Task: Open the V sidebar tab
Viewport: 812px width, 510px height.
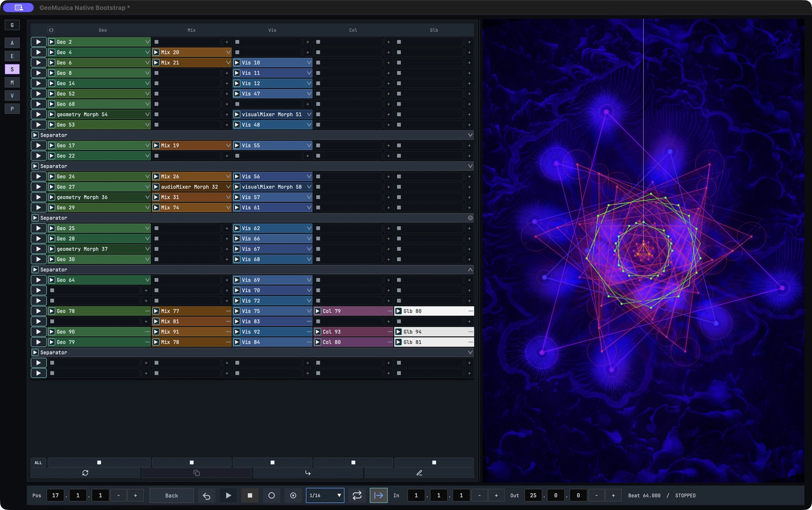Action: coord(12,96)
